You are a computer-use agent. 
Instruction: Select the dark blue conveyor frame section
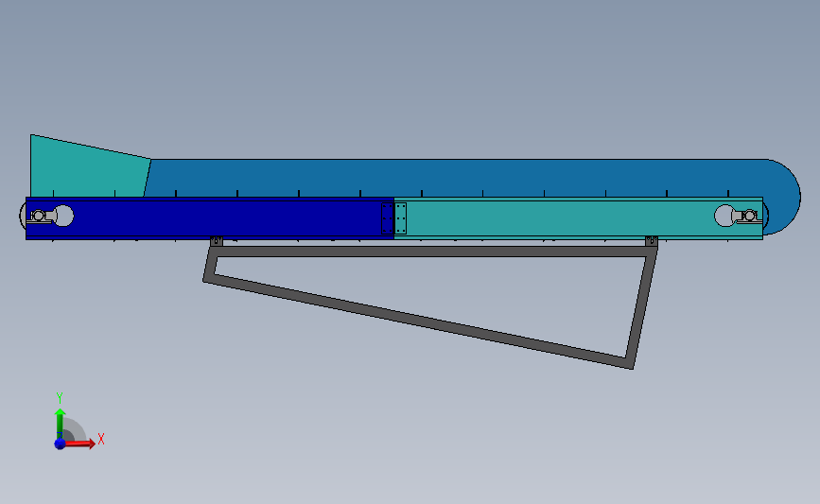tap(209, 218)
